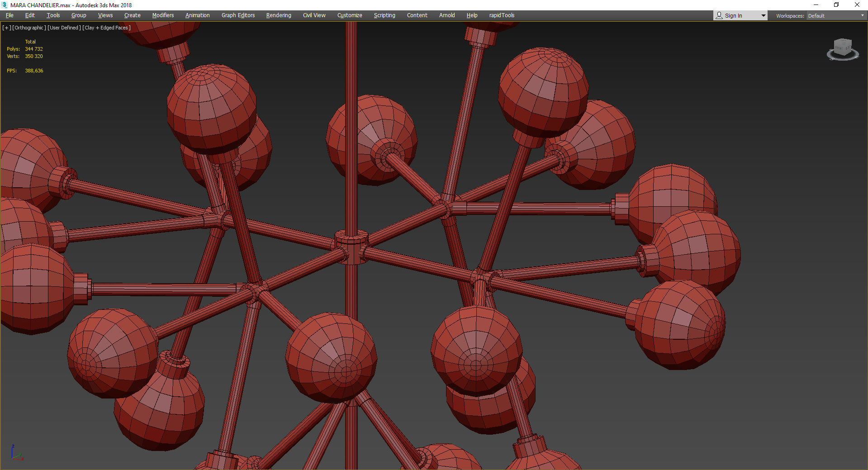The width and height of the screenshot is (868, 470).
Task: Click the viewport axis tripod gizmo
Action: [16, 453]
